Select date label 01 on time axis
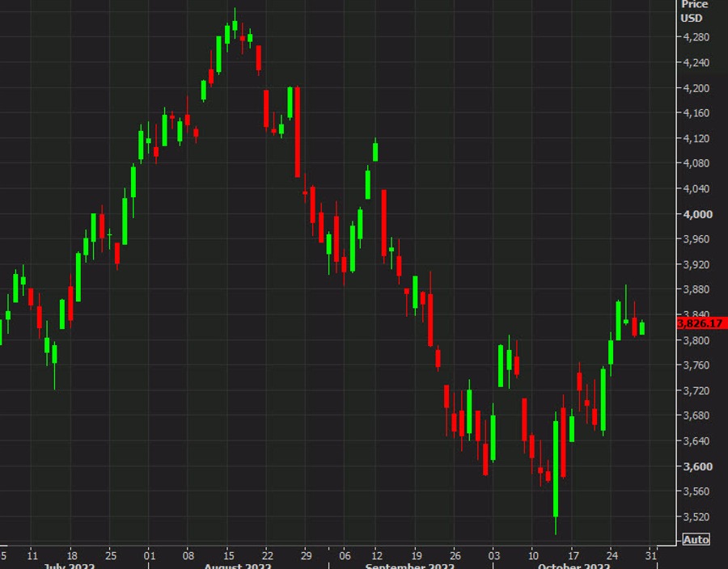The image size is (728, 569). 149,555
